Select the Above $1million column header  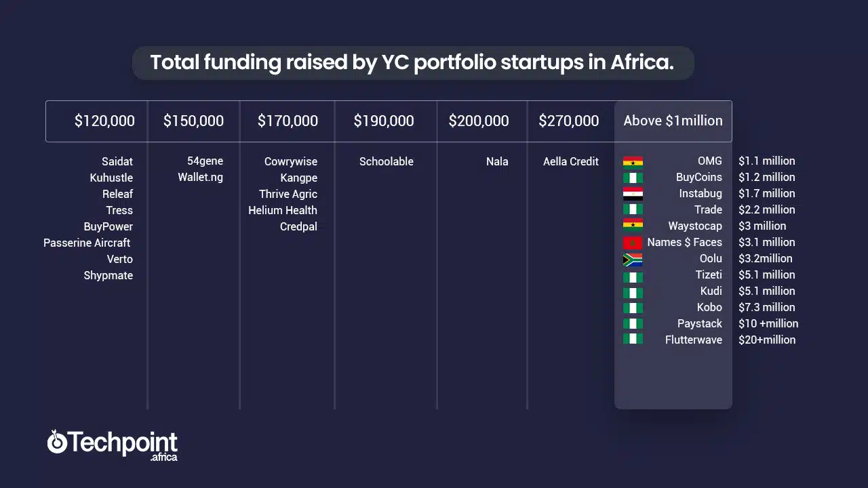(x=673, y=121)
